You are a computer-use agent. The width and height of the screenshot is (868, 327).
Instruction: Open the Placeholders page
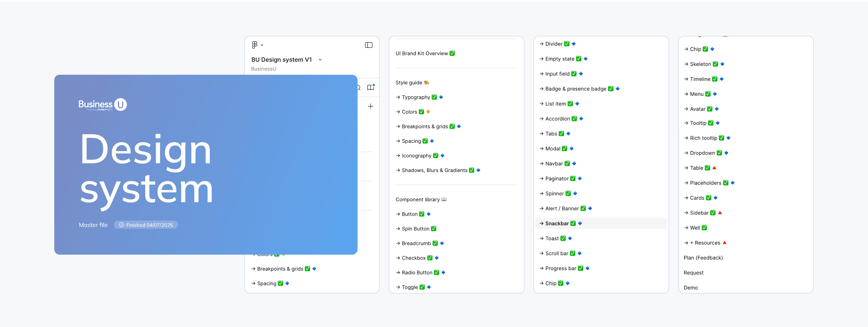pos(709,183)
